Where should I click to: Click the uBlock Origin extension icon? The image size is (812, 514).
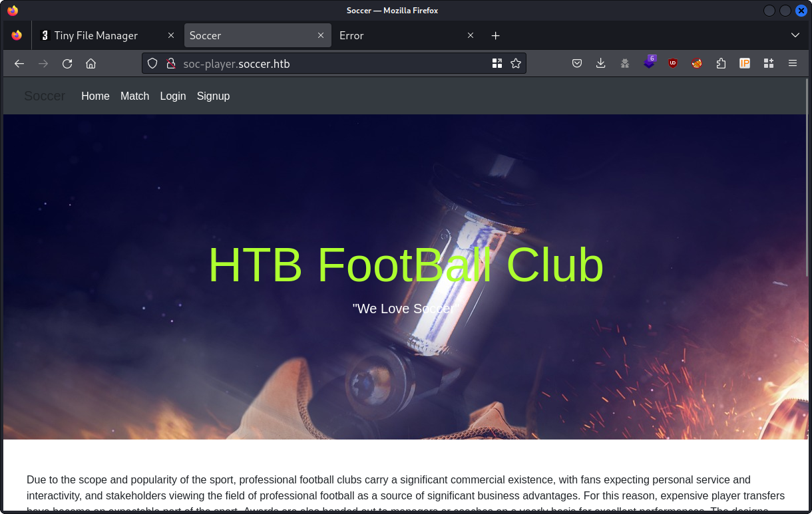point(673,64)
